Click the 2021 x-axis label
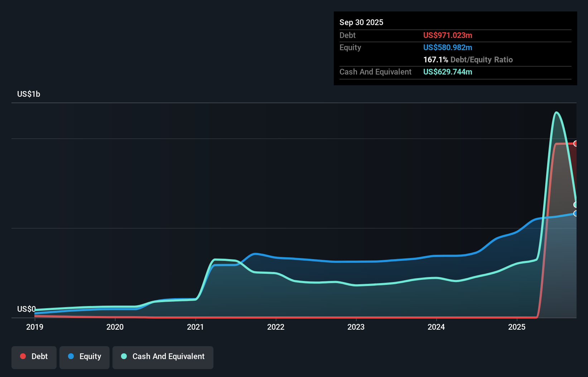 pos(196,327)
